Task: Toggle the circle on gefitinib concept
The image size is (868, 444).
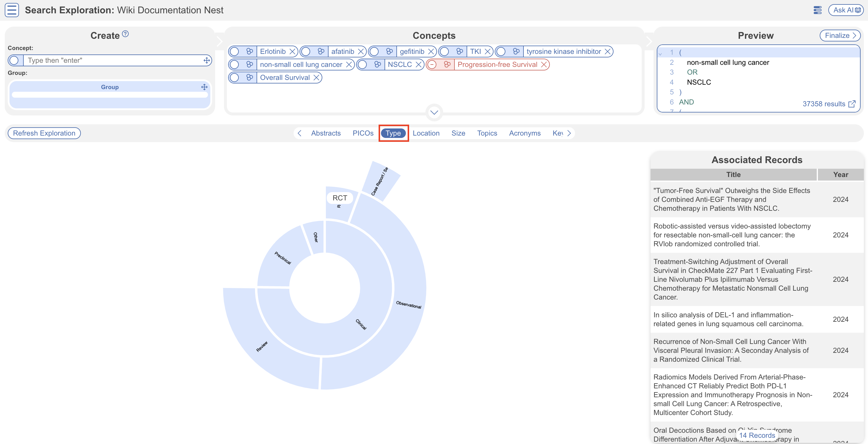Action: [x=374, y=52]
